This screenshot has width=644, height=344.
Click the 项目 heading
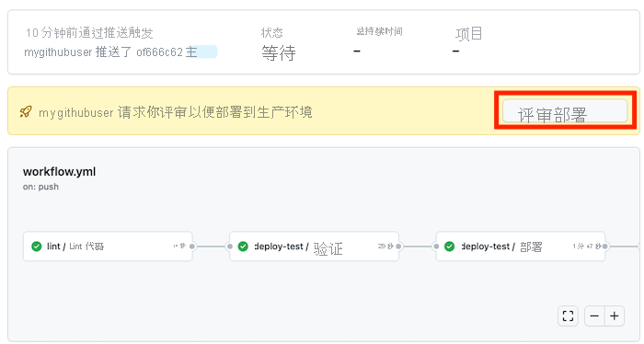pyautogui.click(x=468, y=34)
